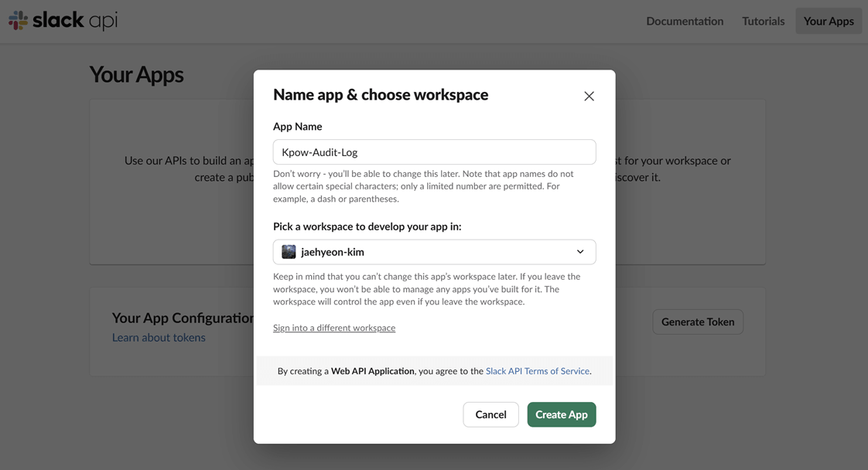Open the Documentation menu item
The width and height of the screenshot is (868, 470).
click(x=685, y=21)
